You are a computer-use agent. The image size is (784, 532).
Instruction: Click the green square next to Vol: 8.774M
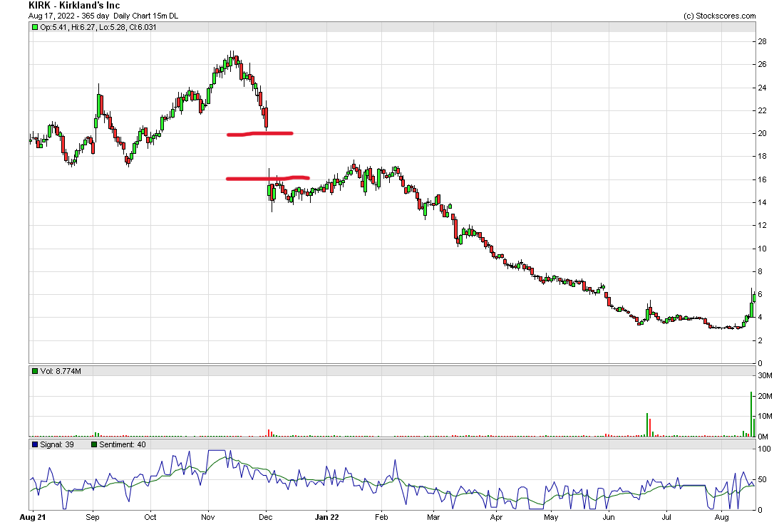[34, 371]
